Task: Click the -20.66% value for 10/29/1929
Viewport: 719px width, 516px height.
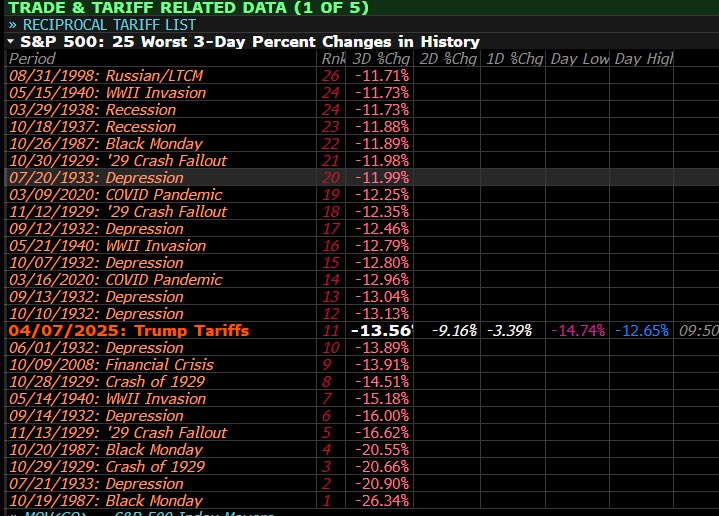Action: point(382,466)
